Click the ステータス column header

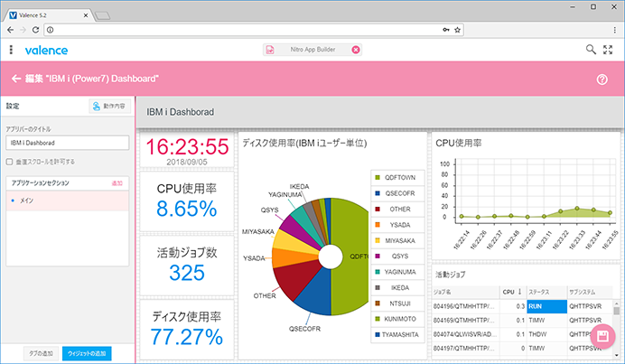[547, 292]
